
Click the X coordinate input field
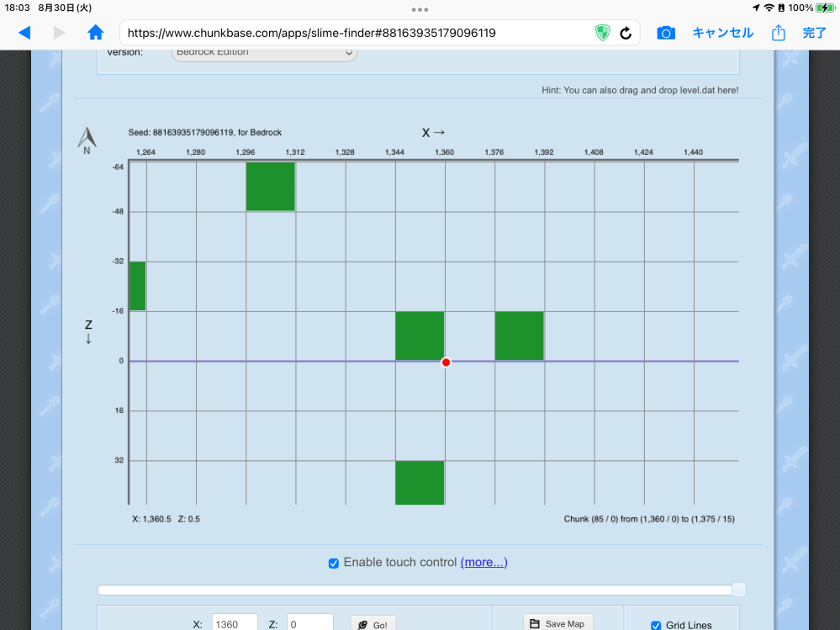click(x=235, y=623)
